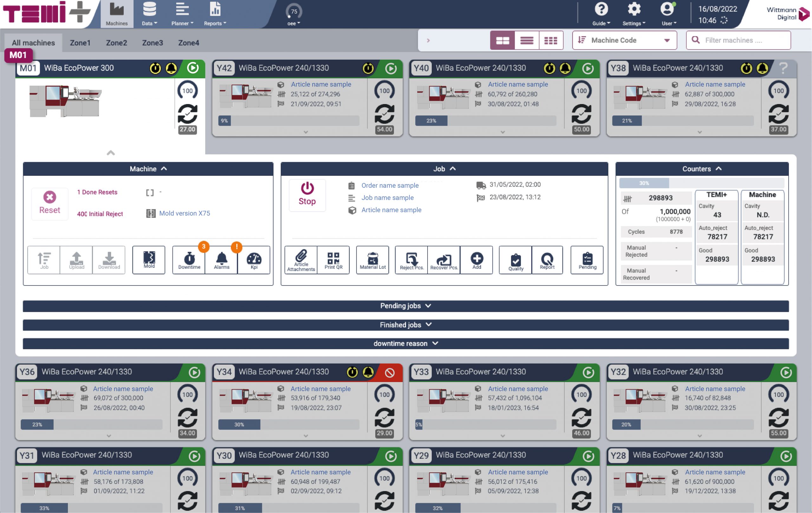812x513 pixels.
Task: Open the oee gauge dropdown
Action: click(x=294, y=14)
